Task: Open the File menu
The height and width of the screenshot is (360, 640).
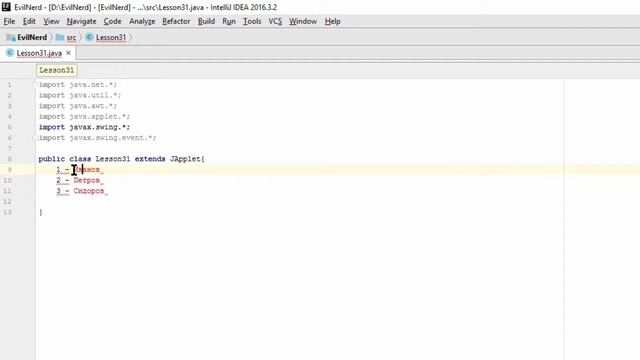Action: click(x=9, y=21)
